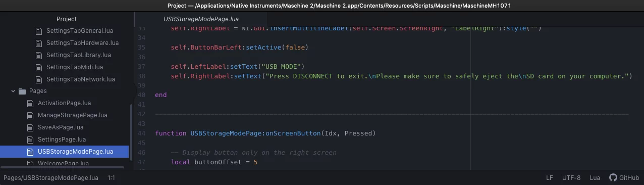This screenshot has width=644, height=185.
Task: Open SettingsTabGeneral.lua in the tree
Action: [79, 31]
